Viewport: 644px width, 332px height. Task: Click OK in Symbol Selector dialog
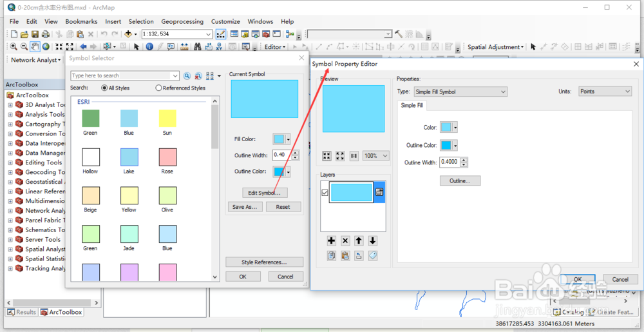pyautogui.click(x=243, y=277)
